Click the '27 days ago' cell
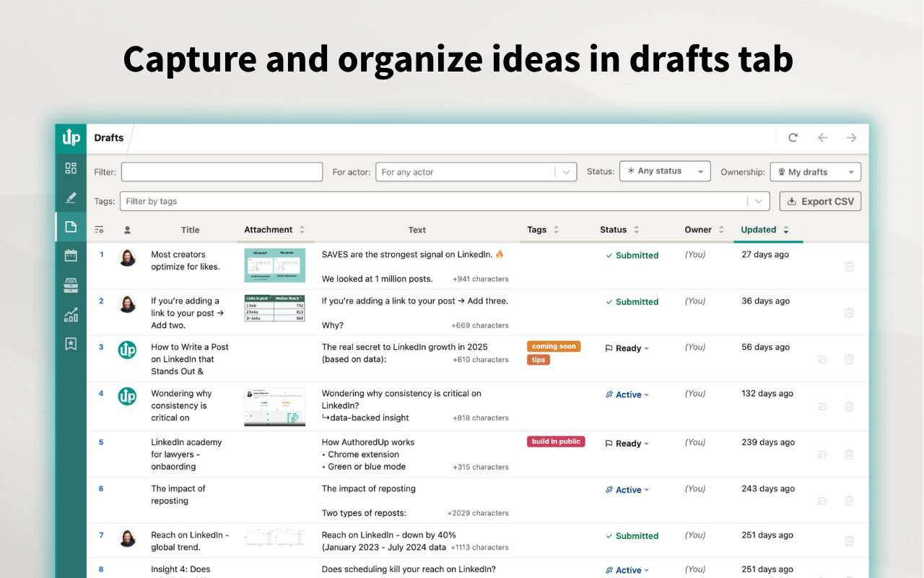This screenshot has height=578, width=924. pyautogui.click(x=765, y=254)
